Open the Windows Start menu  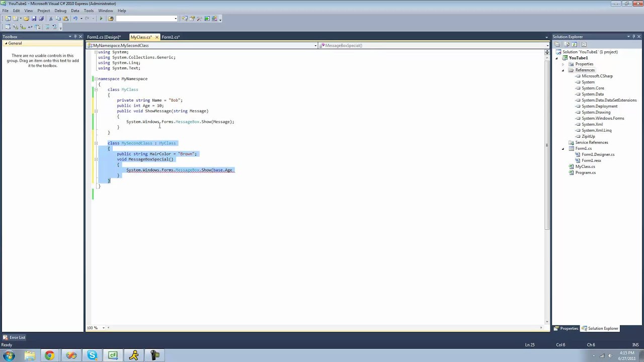click(x=9, y=355)
